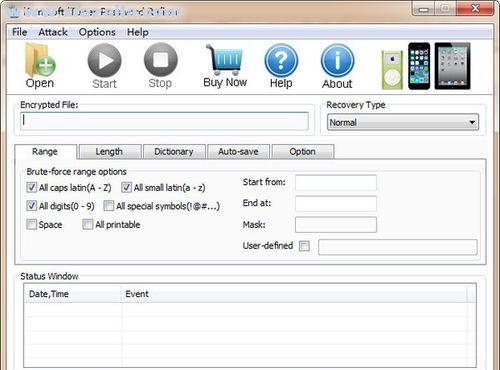
Task: Uncheck All small latin(a - z)
Action: tap(126, 187)
